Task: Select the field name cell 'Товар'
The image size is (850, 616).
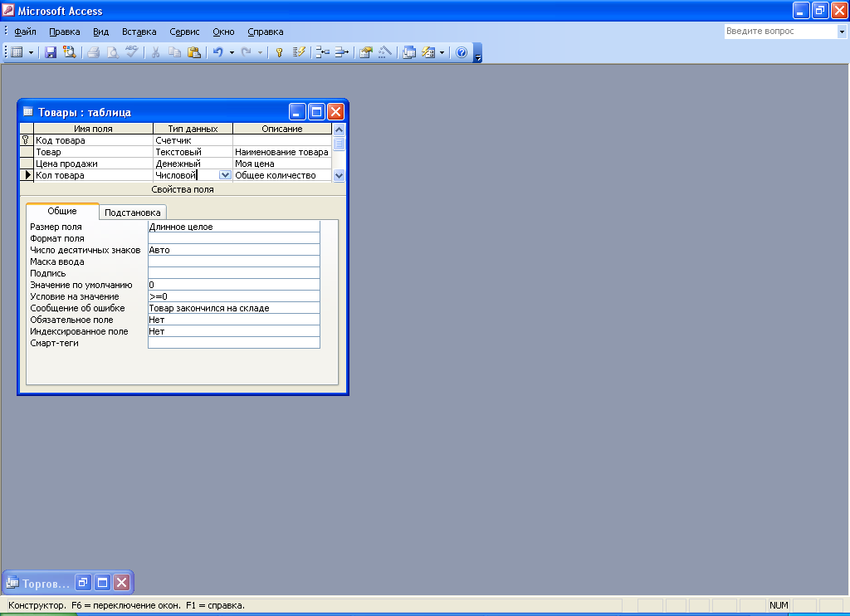Action: tap(93, 152)
